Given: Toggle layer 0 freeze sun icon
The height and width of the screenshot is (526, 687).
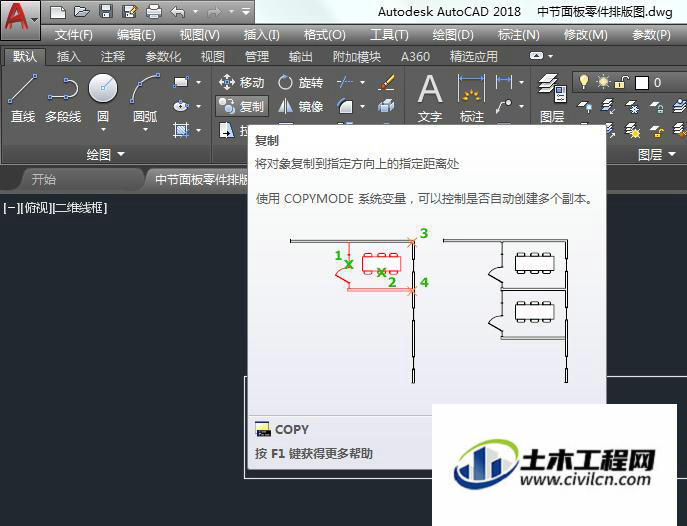Looking at the screenshot, I should coord(603,82).
